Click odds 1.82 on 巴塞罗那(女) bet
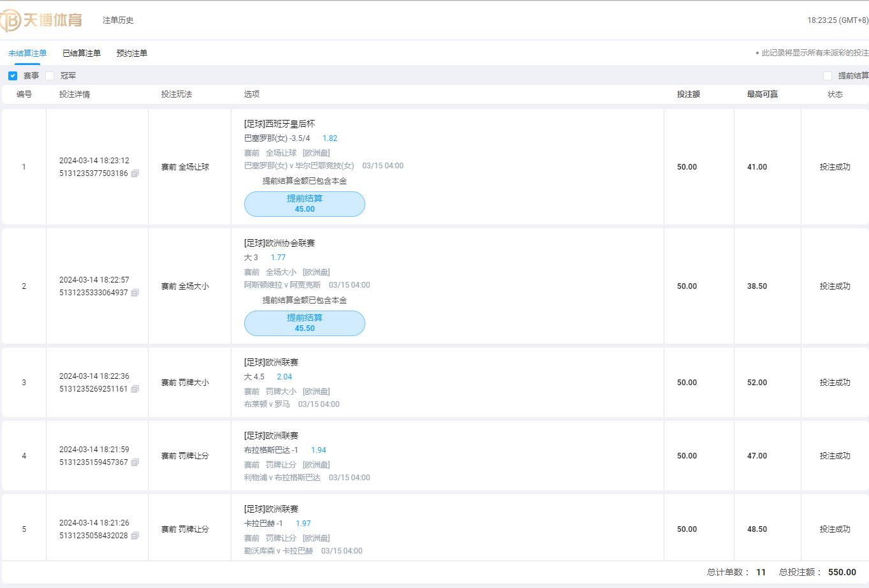Screen dimensions: 869x588 pos(330,138)
